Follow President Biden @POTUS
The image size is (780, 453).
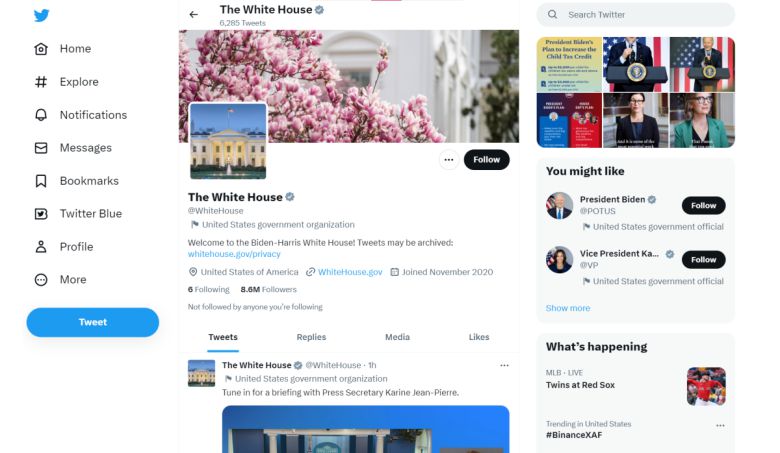703,205
